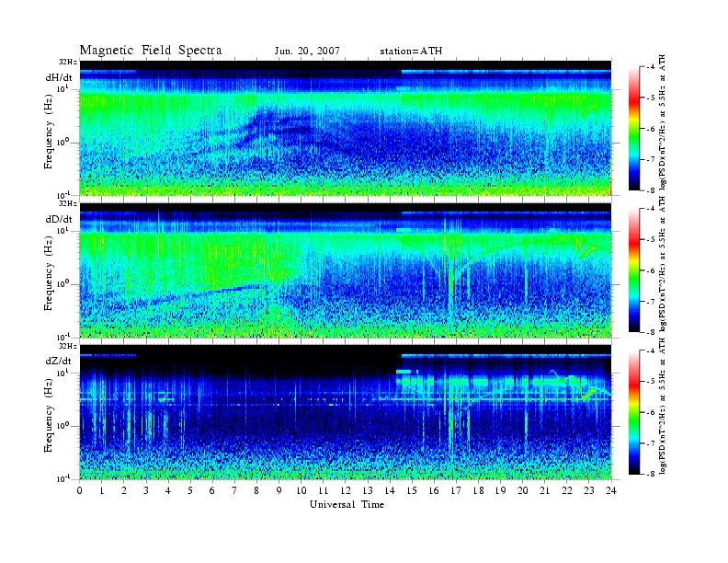
Task: Click the Frequency (Hz) label of dD/dt panel
Action: pos(49,273)
